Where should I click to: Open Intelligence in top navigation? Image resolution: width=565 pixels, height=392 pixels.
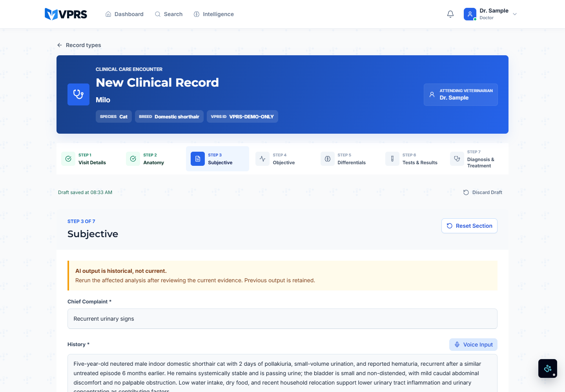[x=214, y=14]
